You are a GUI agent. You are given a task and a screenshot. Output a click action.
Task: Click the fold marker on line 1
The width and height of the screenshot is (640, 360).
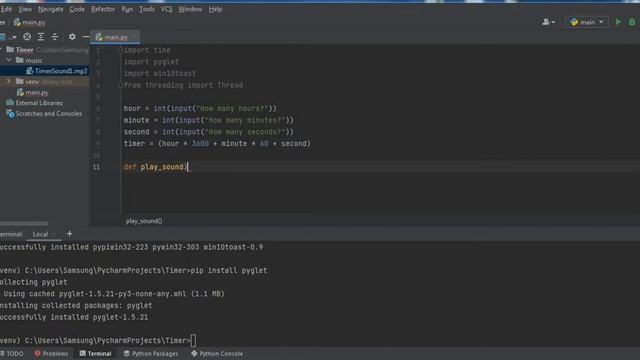pos(121,50)
